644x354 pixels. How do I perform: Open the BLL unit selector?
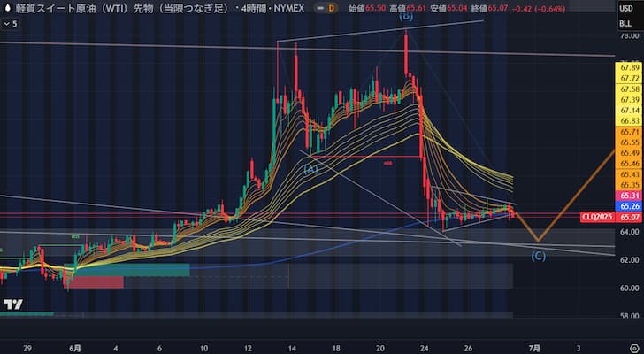tap(625, 24)
